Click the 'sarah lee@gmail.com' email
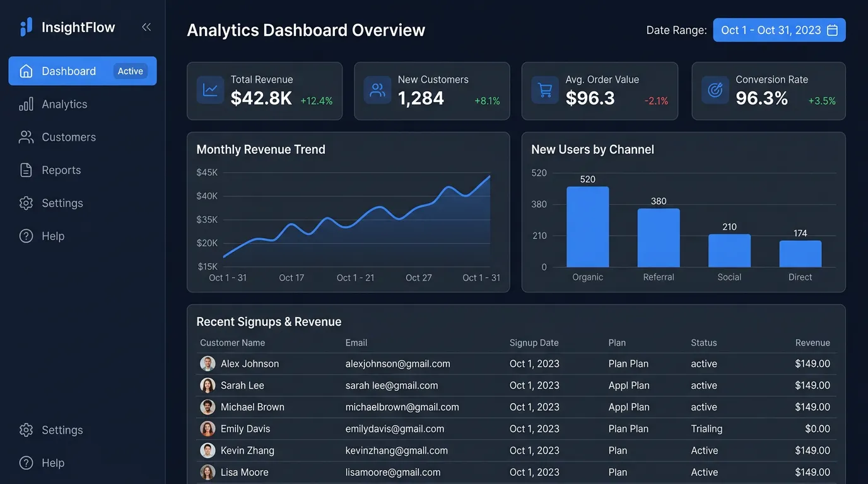Viewport: 868px width, 484px height. [x=392, y=385]
